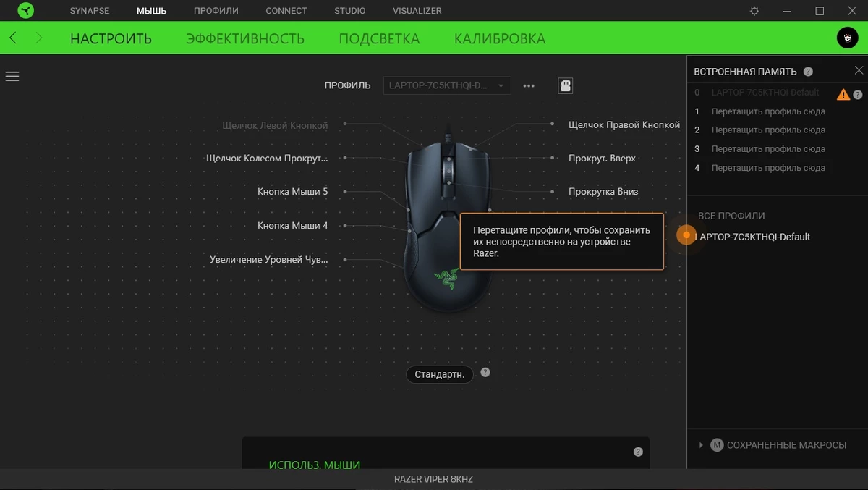Image resolution: width=868 pixels, height=490 pixels.
Task: Click the onboard memory chip icon
Action: [566, 85]
